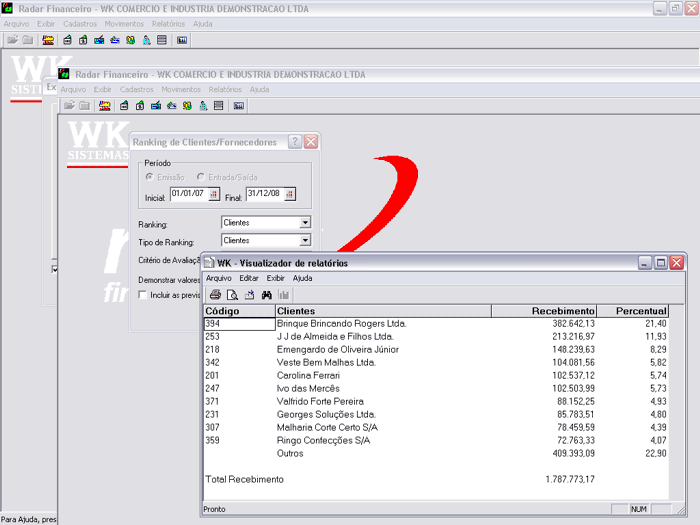Select the Entrada/Saída radio button

click(x=201, y=177)
